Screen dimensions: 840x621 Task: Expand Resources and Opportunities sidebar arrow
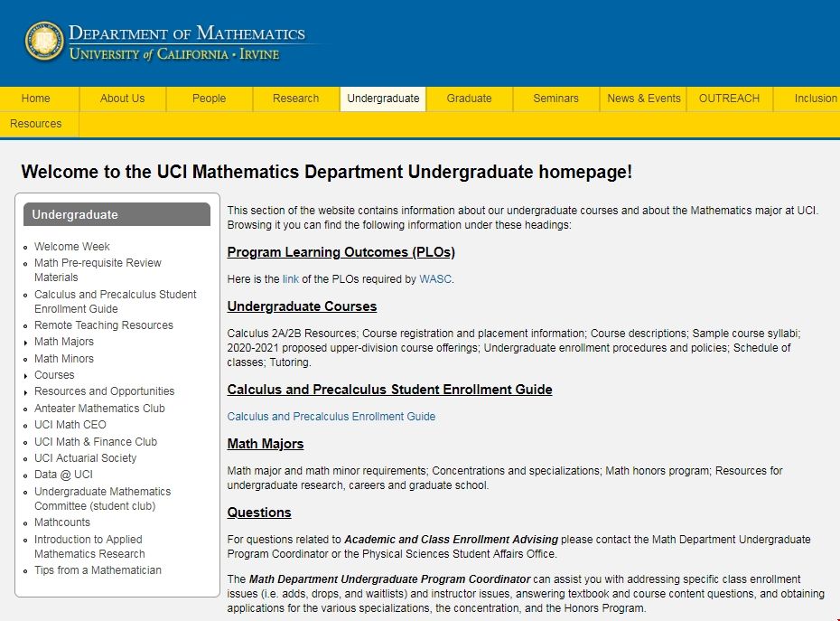click(x=25, y=392)
